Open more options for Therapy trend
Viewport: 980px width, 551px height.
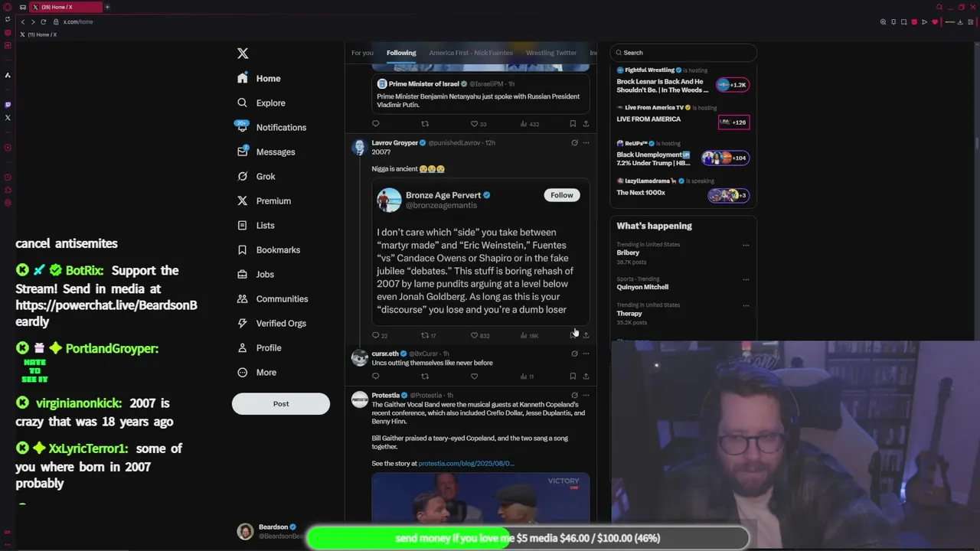[746, 306]
